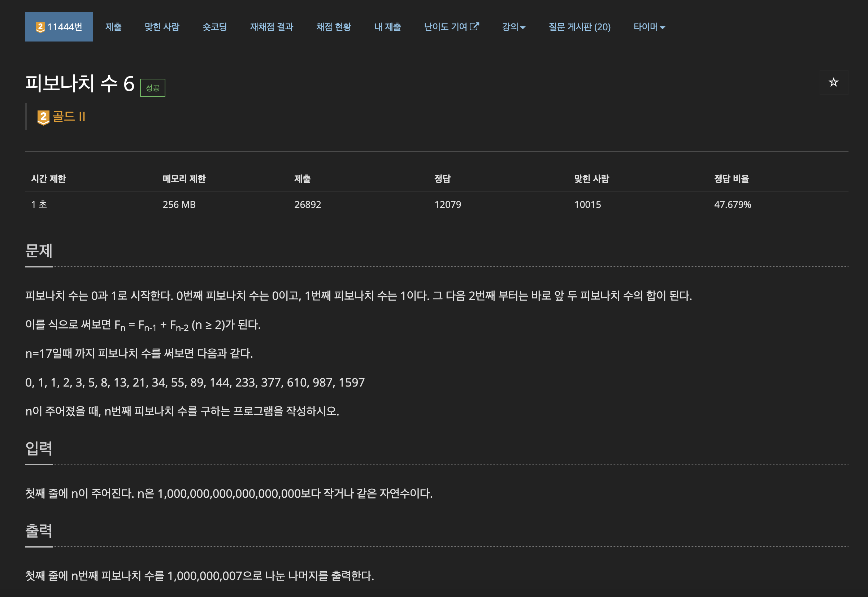The height and width of the screenshot is (597, 868).
Task: Expand the 강의 dropdown menu
Action: click(x=513, y=27)
